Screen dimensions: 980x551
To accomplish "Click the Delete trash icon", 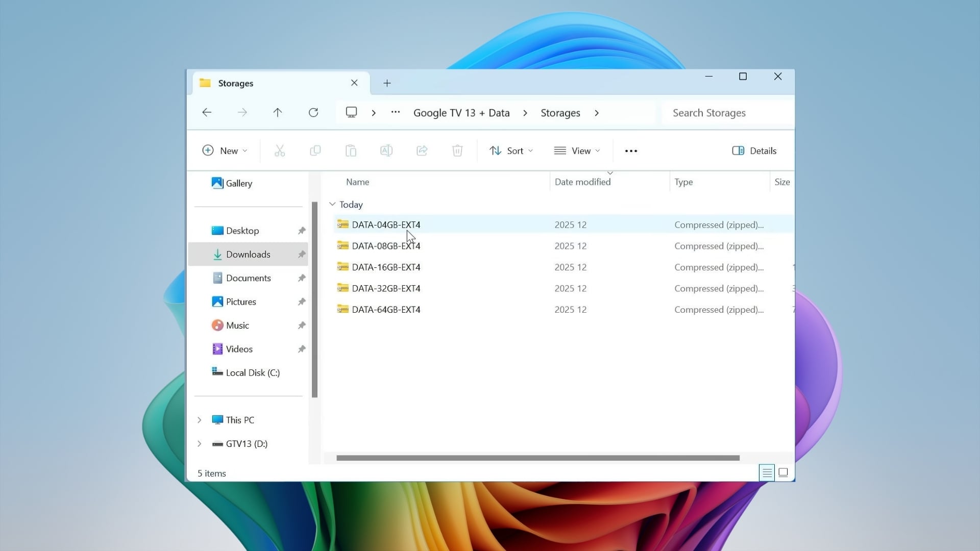I will pos(457,151).
